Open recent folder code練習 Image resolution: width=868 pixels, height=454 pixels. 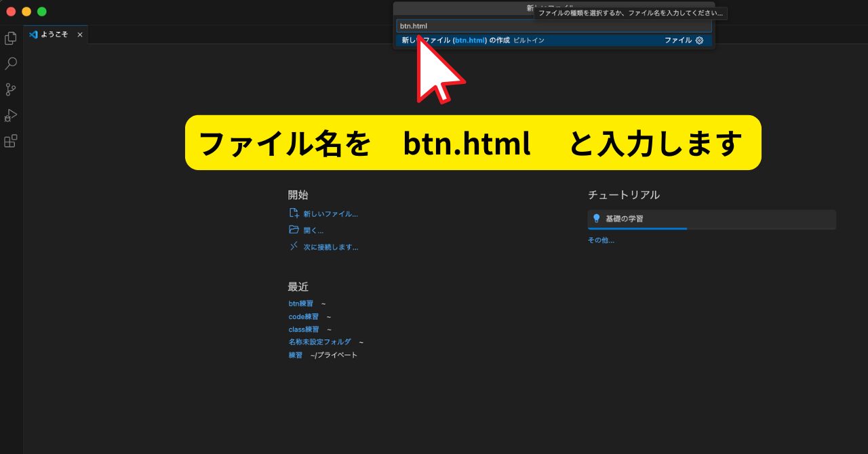302,316
